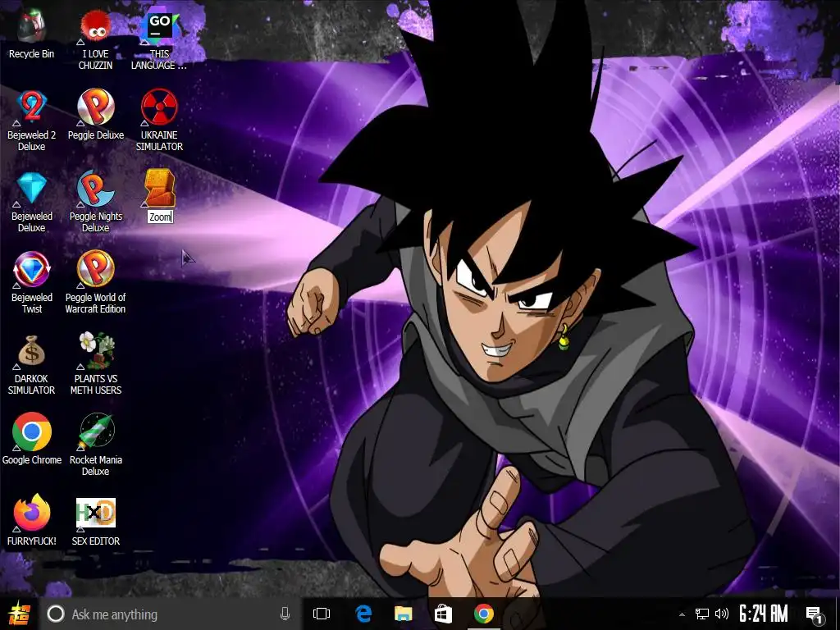Screen dimensions: 840x630
Task: Select the red radiation symbol icon
Action: point(160,107)
